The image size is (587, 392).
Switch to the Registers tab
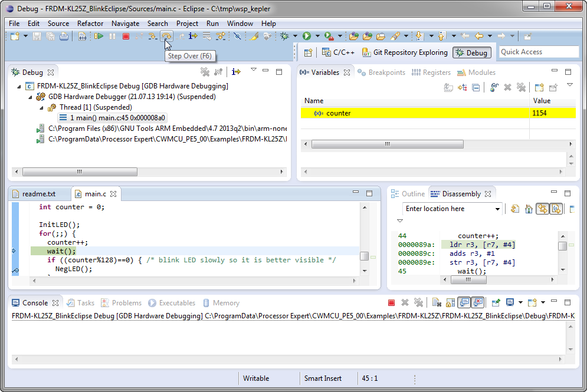pyautogui.click(x=431, y=73)
